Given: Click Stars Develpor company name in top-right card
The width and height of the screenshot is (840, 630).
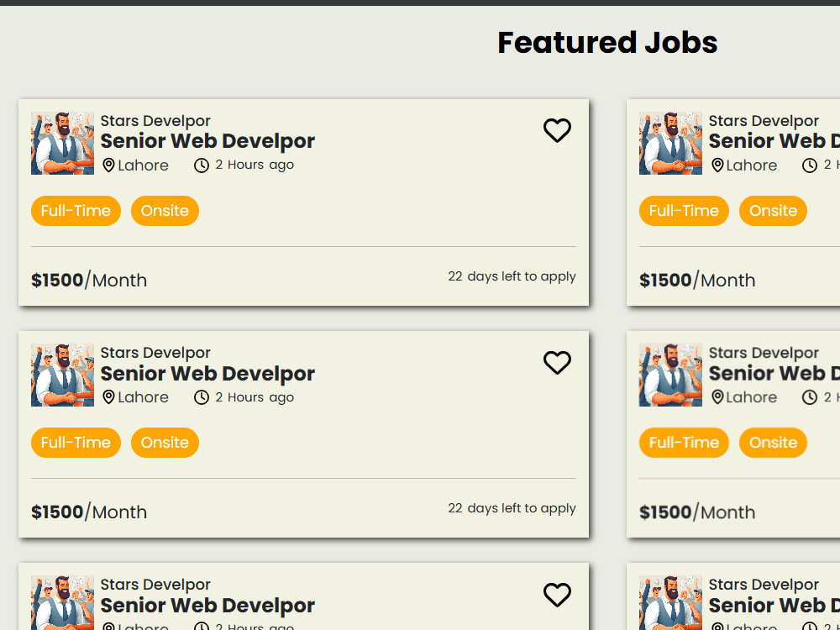Looking at the screenshot, I should coord(764,120).
